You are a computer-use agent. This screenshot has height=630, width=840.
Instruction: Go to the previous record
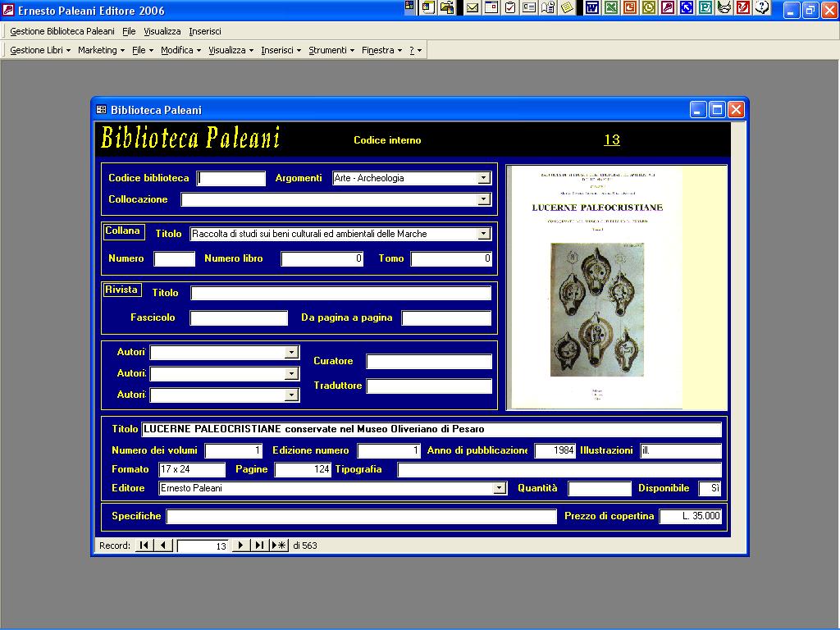pyautogui.click(x=163, y=546)
